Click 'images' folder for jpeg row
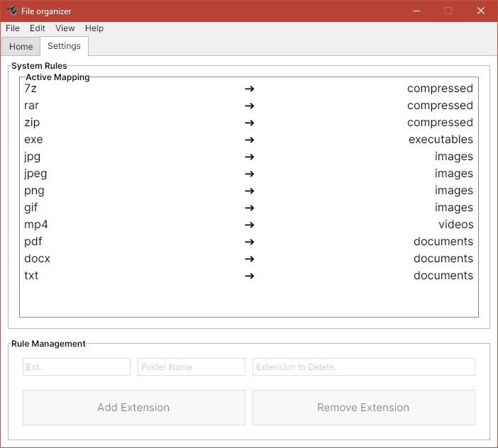Image resolution: width=498 pixels, height=448 pixels. (x=454, y=174)
